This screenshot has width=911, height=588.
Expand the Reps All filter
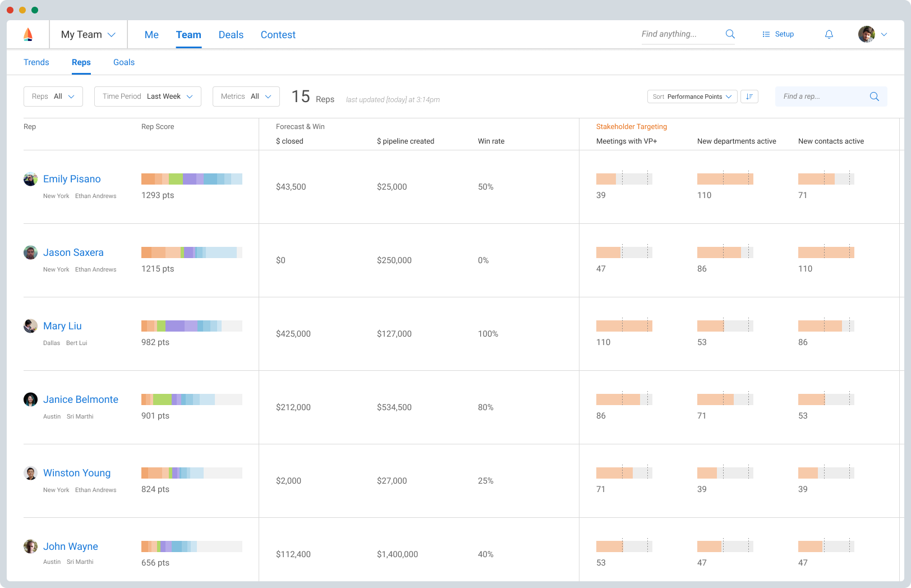tap(53, 97)
